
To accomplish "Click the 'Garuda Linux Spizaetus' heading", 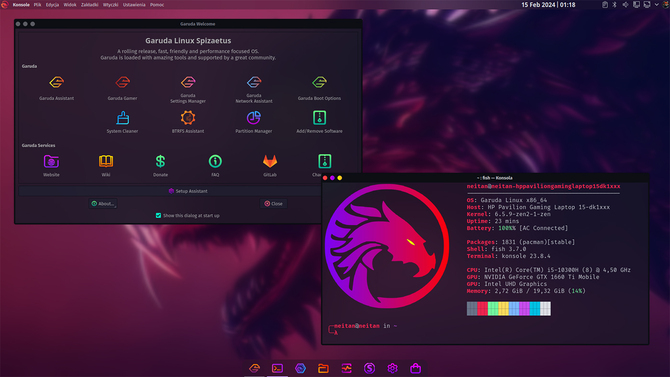I will pos(188,41).
